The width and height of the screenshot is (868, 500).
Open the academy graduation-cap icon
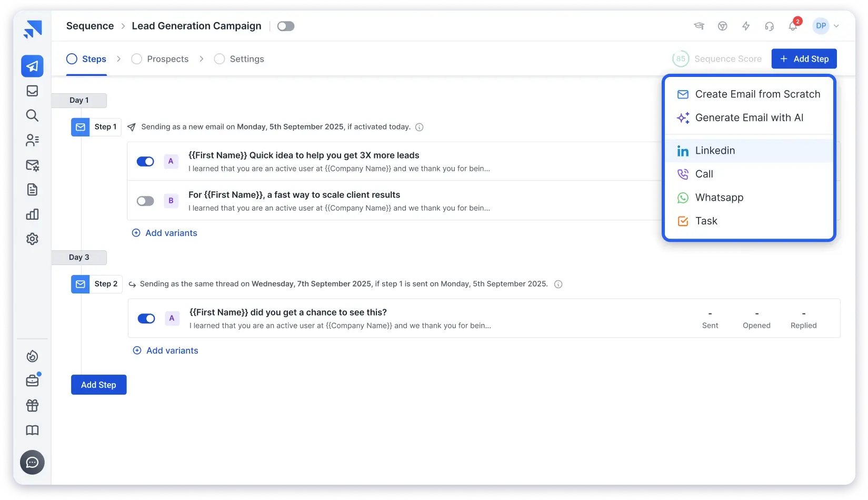699,25
